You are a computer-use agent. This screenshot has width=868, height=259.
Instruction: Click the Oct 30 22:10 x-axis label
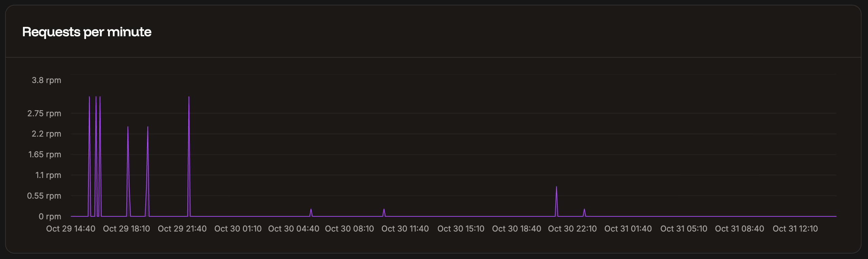tap(572, 229)
